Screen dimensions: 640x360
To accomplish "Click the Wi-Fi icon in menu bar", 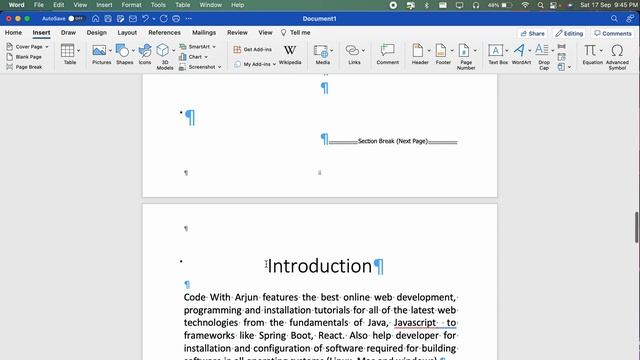I will 525,5.
